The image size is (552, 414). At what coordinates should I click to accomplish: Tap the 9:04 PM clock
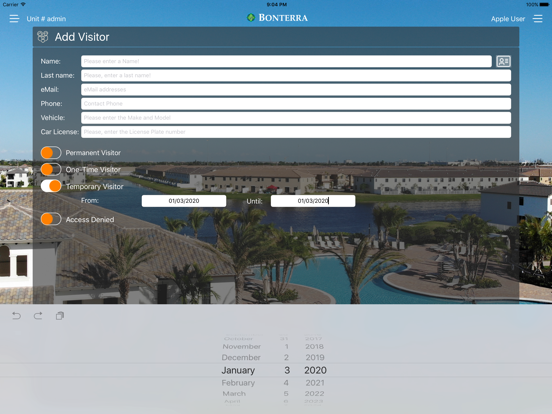click(x=277, y=5)
